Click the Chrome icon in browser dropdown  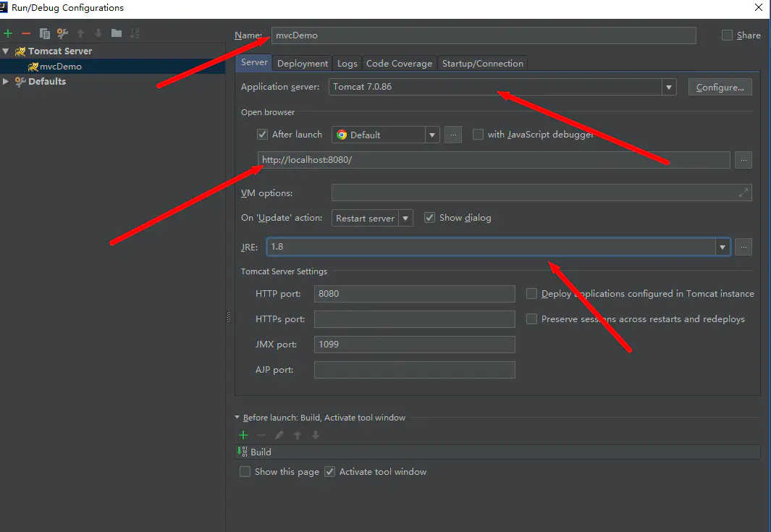coord(342,135)
